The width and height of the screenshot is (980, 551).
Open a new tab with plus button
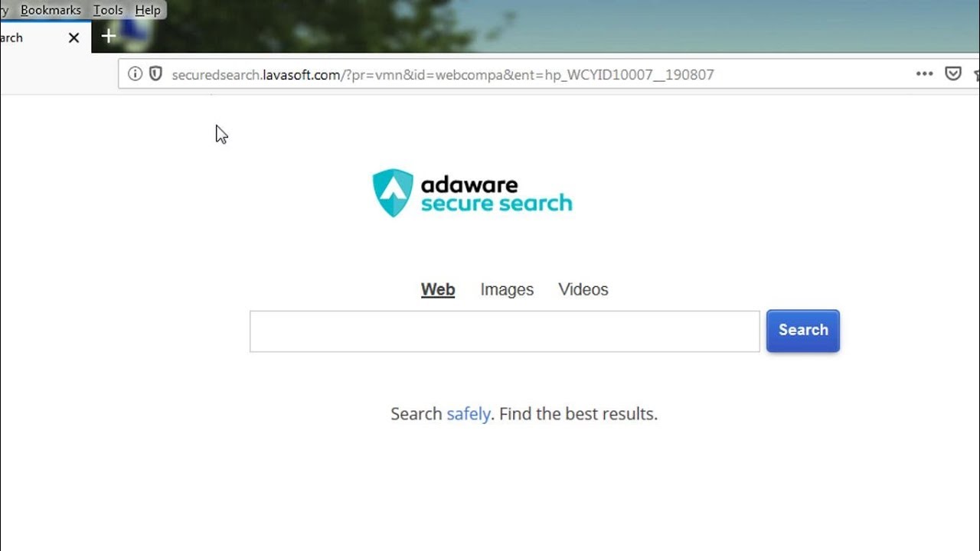click(x=109, y=36)
